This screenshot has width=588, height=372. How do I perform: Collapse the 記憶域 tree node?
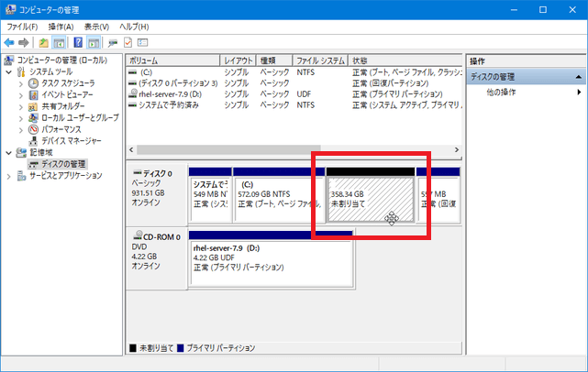click(x=9, y=153)
